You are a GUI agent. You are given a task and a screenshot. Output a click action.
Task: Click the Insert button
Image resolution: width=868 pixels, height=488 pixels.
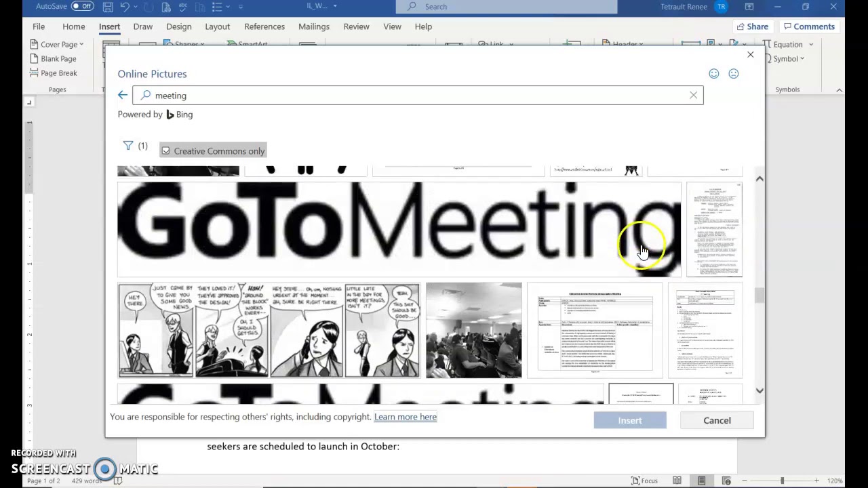coord(630,420)
